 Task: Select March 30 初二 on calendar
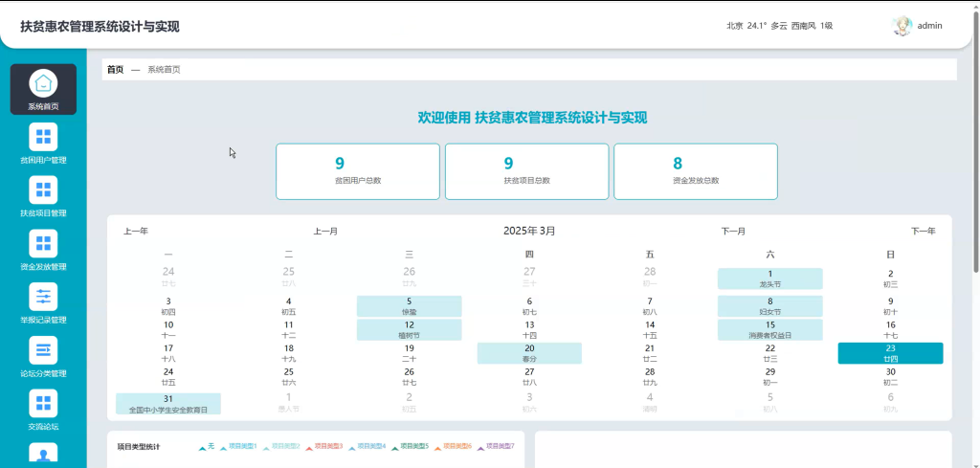[x=891, y=377]
